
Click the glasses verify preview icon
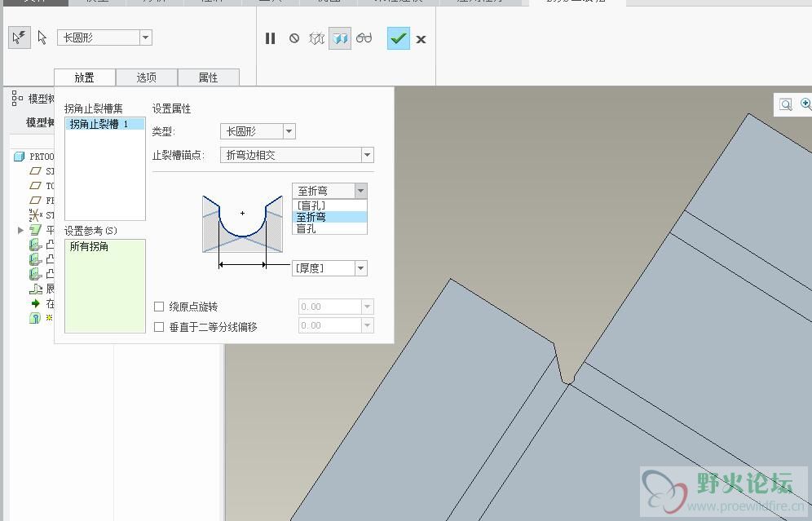pyautogui.click(x=364, y=38)
